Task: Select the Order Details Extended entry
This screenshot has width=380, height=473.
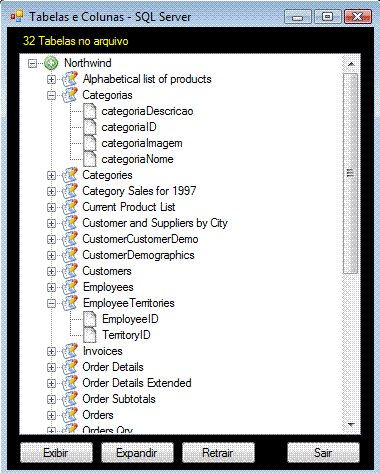Action: point(137,383)
